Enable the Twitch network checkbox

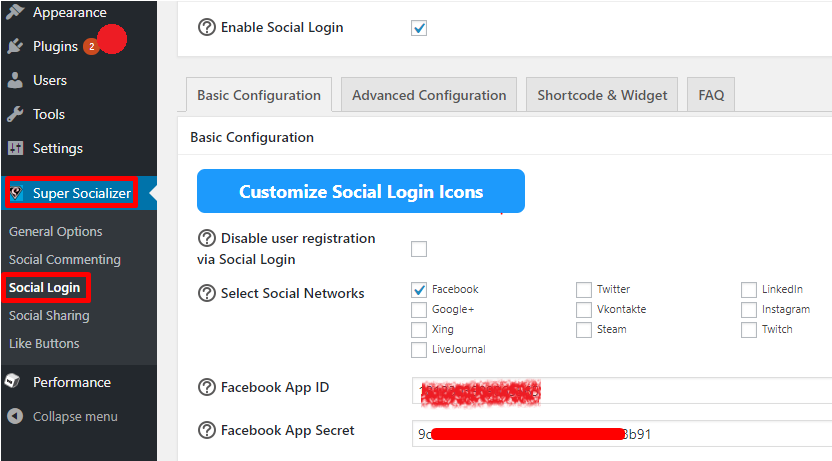pyautogui.click(x=749, y=330)
